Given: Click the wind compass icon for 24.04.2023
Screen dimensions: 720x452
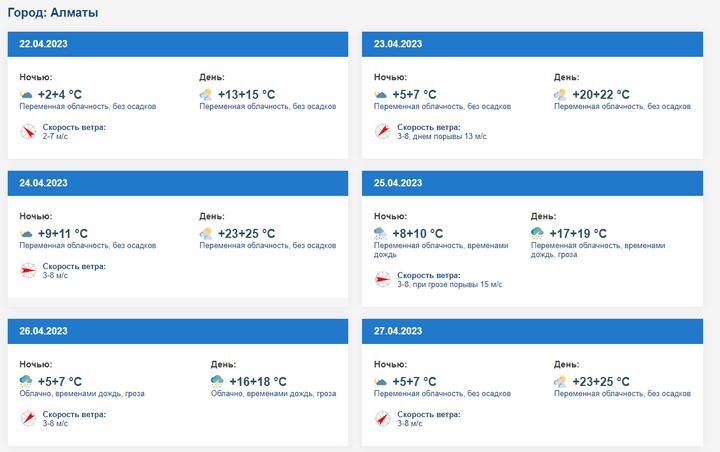Looking at the screenshot, I should tap(28, 270).
